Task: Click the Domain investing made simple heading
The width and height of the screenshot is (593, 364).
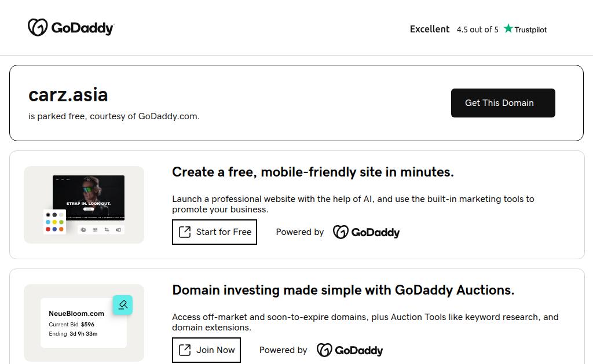Action: (x=343, y=290)
